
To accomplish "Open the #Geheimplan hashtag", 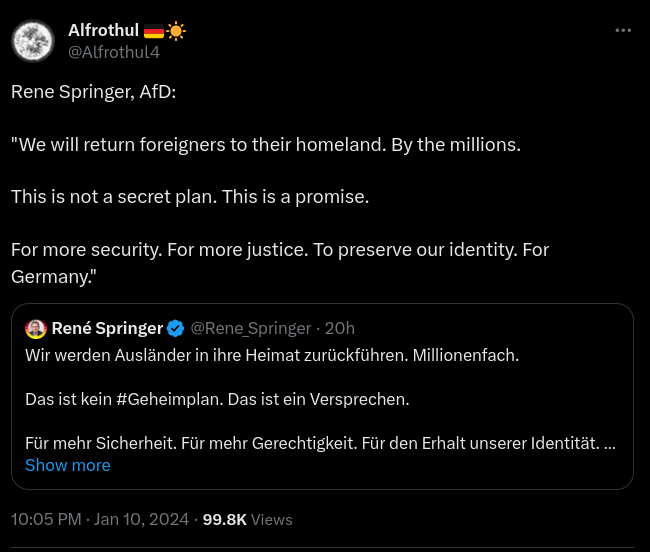I will [169, 399].
